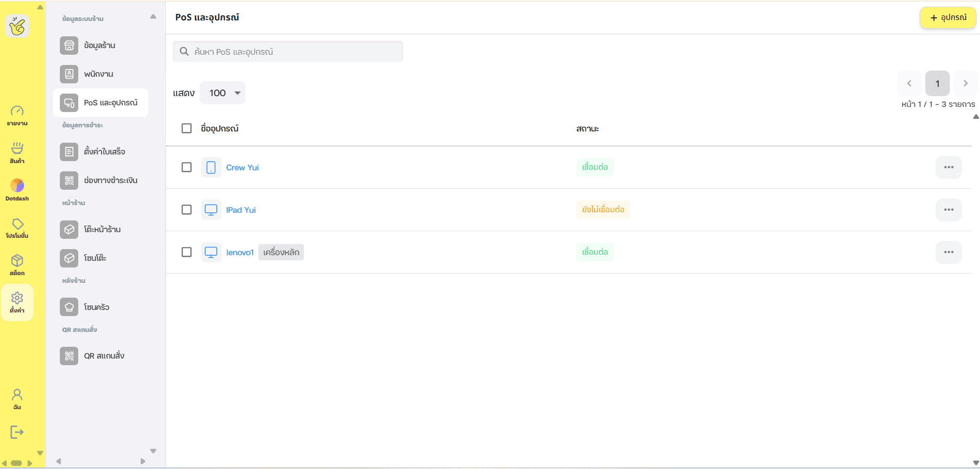The height and width of the screenshot is (469, 980).
Task: Click the yellow sidebar scroll-up arrow
Action: coord(40,7)
